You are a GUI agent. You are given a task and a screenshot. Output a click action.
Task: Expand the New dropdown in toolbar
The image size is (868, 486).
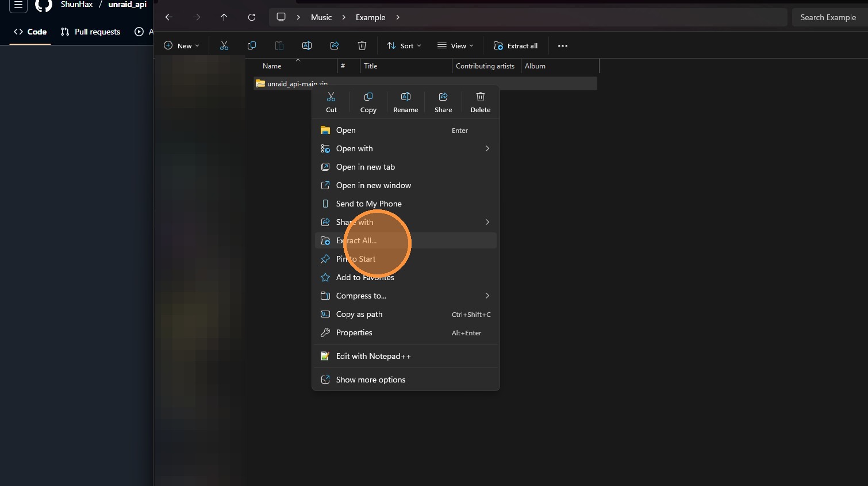coord(182,46)
